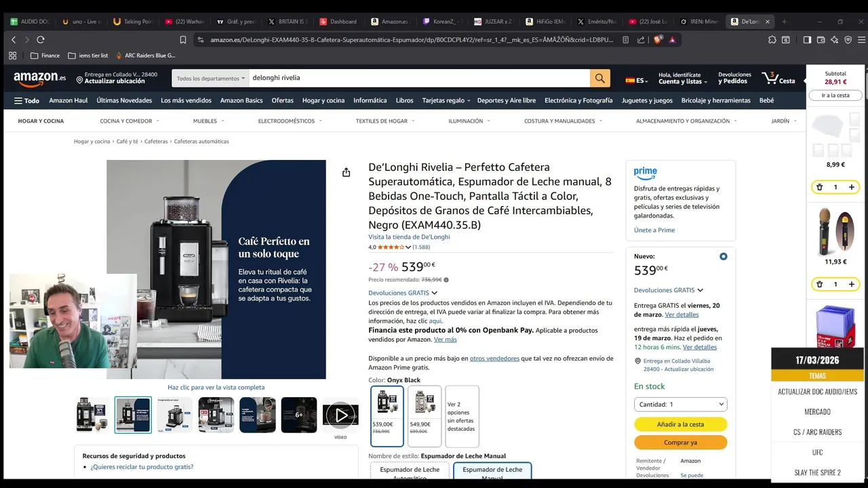Select the 549,90€ color variant
The height and width of the screenshot is (488, 868).
[425, 416]
